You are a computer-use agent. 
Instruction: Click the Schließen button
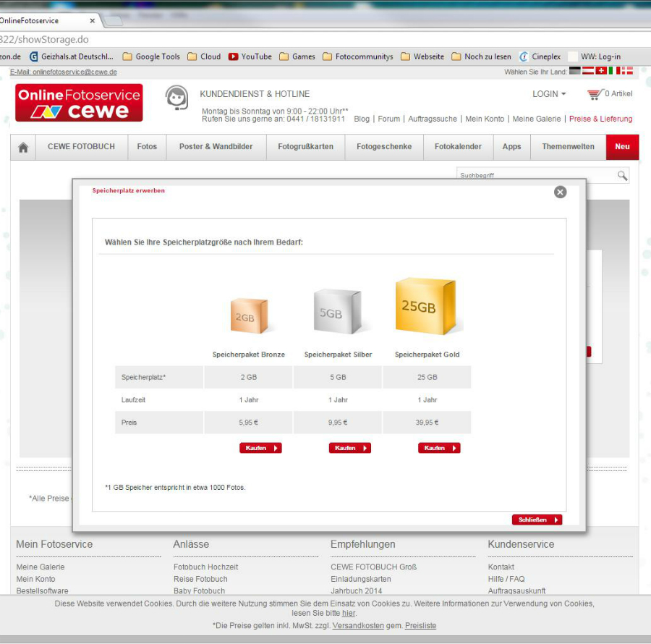pos(537,520)
